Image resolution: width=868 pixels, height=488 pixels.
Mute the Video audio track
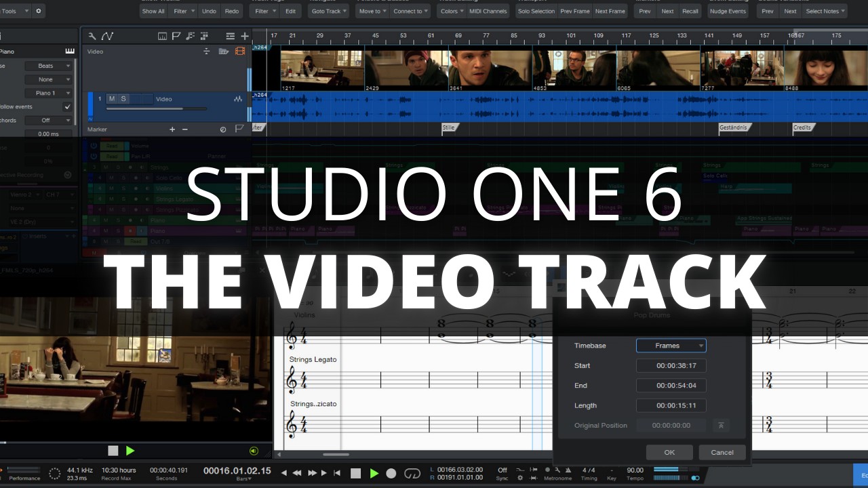(112, 99)
